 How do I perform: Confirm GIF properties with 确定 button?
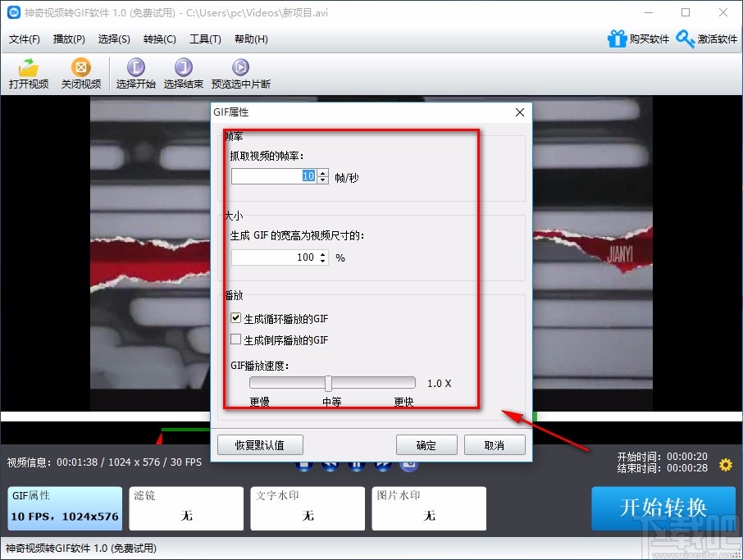click(x=426, y=445)
